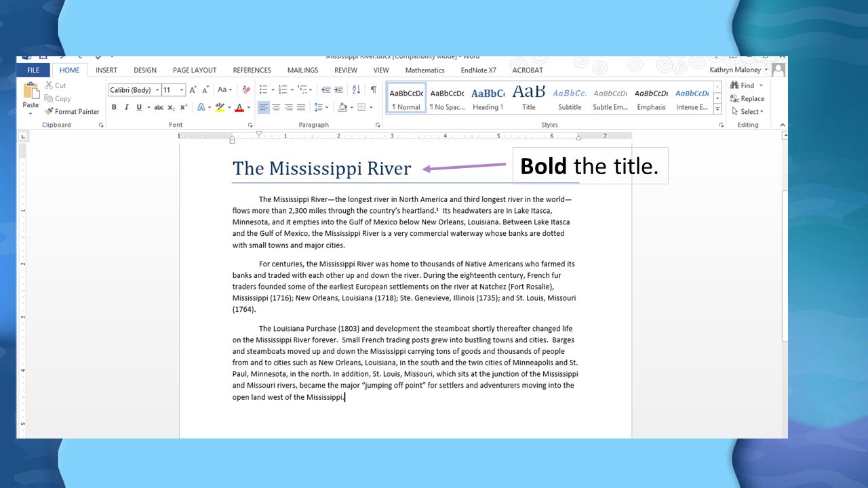Viewport: 868px width, 488px height.
Task: Click the Replace command
Action: pos(747,98)
